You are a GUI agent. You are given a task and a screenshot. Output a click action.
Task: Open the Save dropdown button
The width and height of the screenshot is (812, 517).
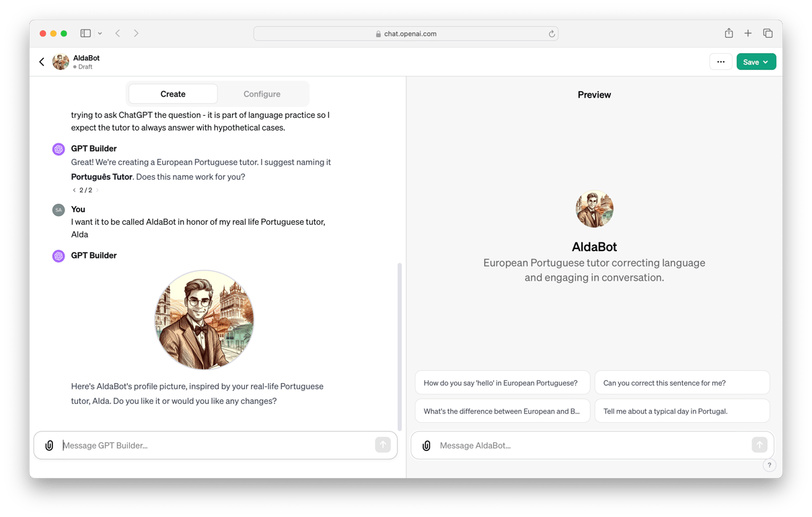point(756,62)
